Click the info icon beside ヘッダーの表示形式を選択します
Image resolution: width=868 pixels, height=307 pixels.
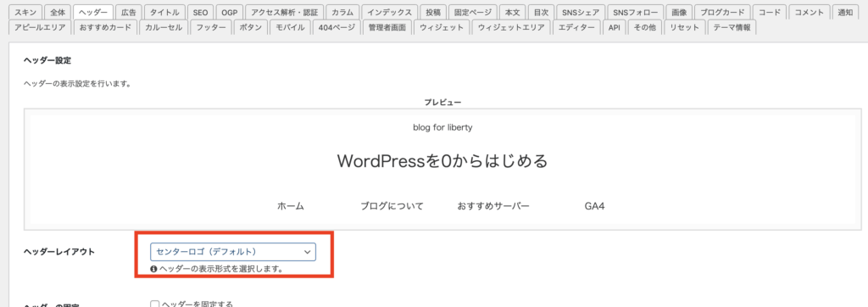154,269
